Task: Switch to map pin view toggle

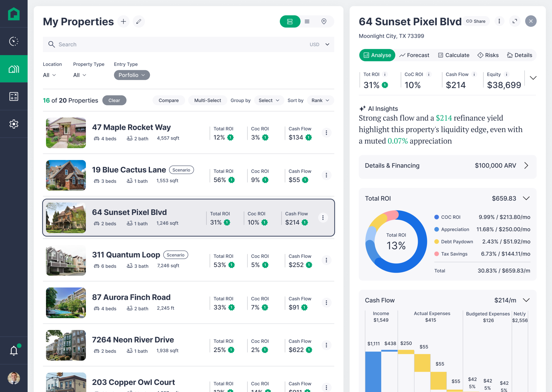Action: pyautogui.click(x=324, y=22)
